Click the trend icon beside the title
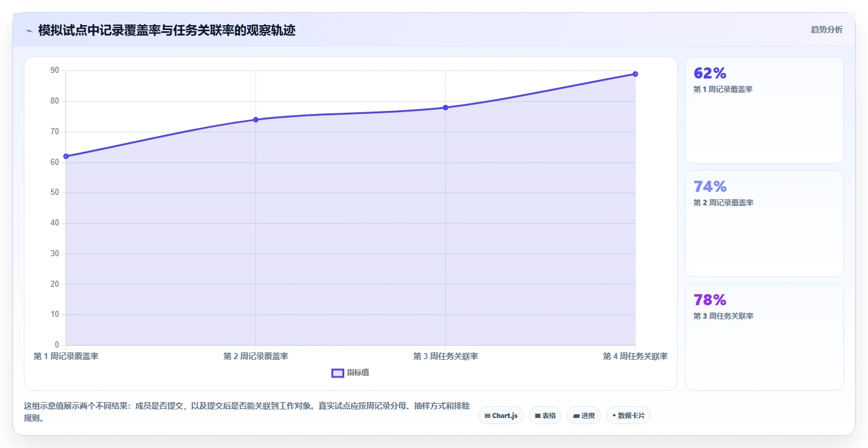This screenshot has height=448, width=868. pyautogui.click(x=29, y=31)
